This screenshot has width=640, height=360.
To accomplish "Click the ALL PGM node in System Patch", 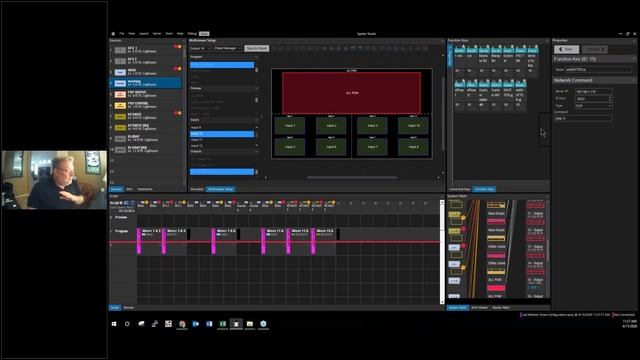I will click(x=496, y=288).
